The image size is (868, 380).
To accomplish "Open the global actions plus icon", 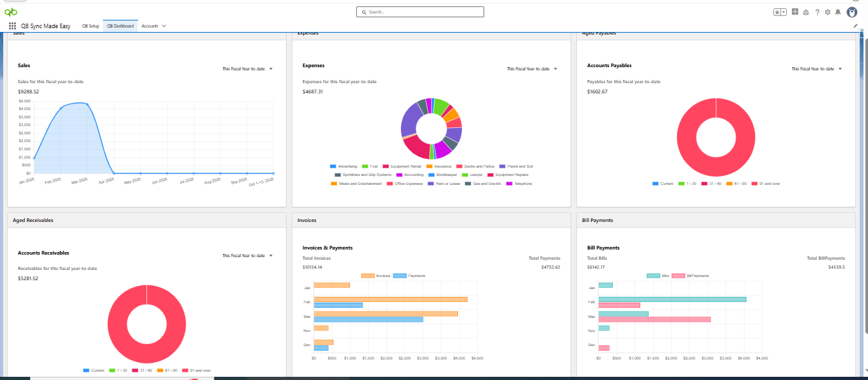I will pos(795,12).
